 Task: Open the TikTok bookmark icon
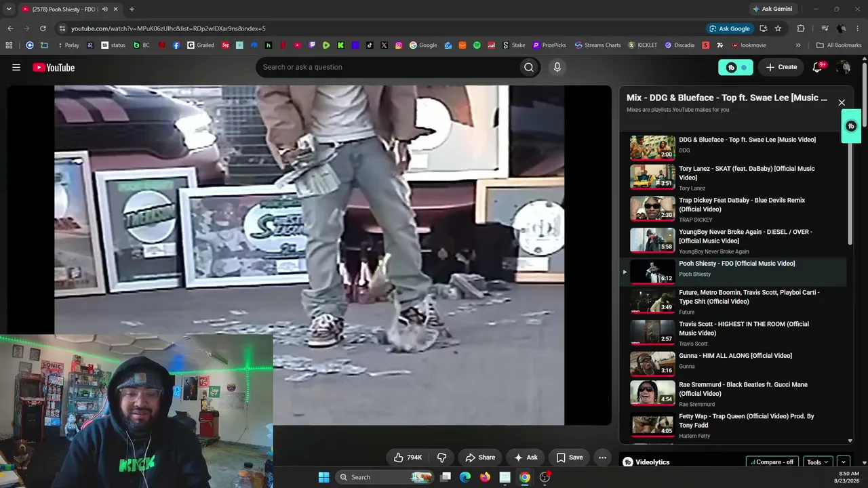pyautogui.click(x=370, y=45)
